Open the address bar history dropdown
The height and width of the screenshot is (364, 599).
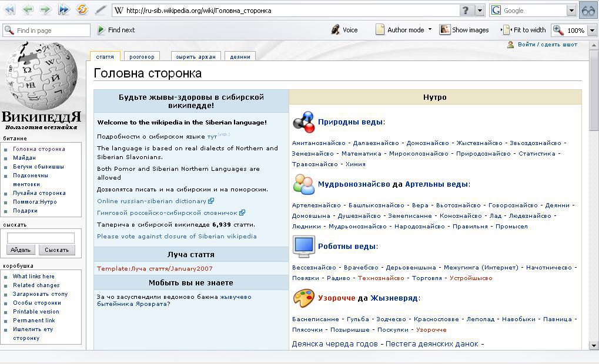click(480, 11)
